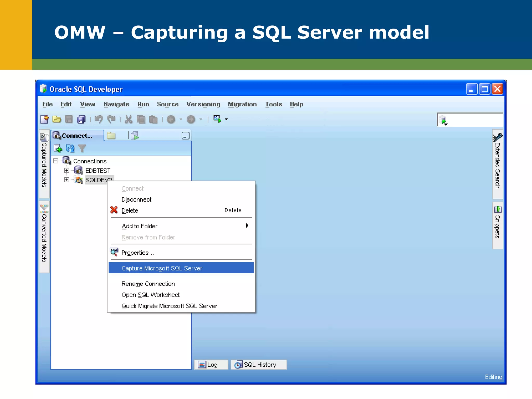This screenshot has height=399, width=532.
Task: Select the EDBTEST connection
Action: click(98, 171)
